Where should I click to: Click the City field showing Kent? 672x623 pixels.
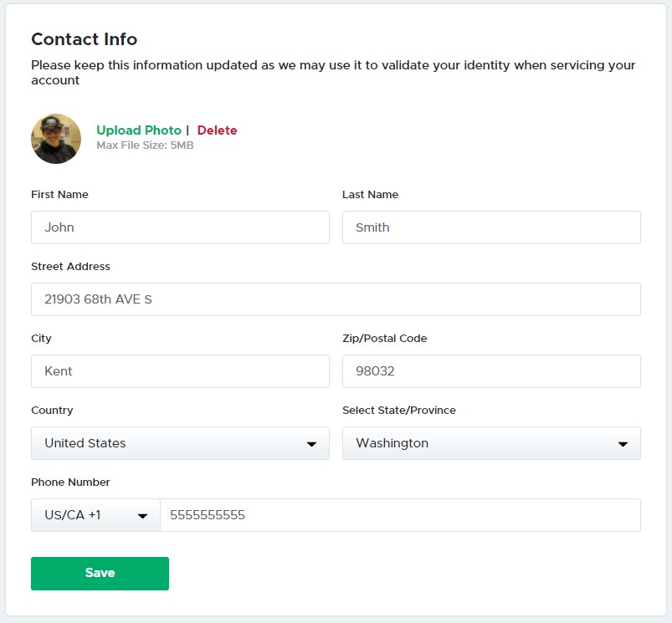click(180, 370)
